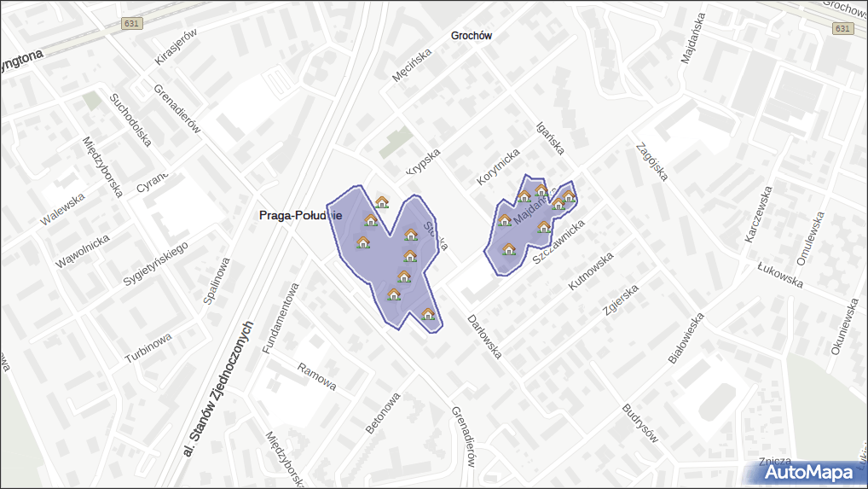The width and height of the screenshot is (868, 489).
Task: Select the topmost house marker in right zone
Action: (x=540, y=189)
